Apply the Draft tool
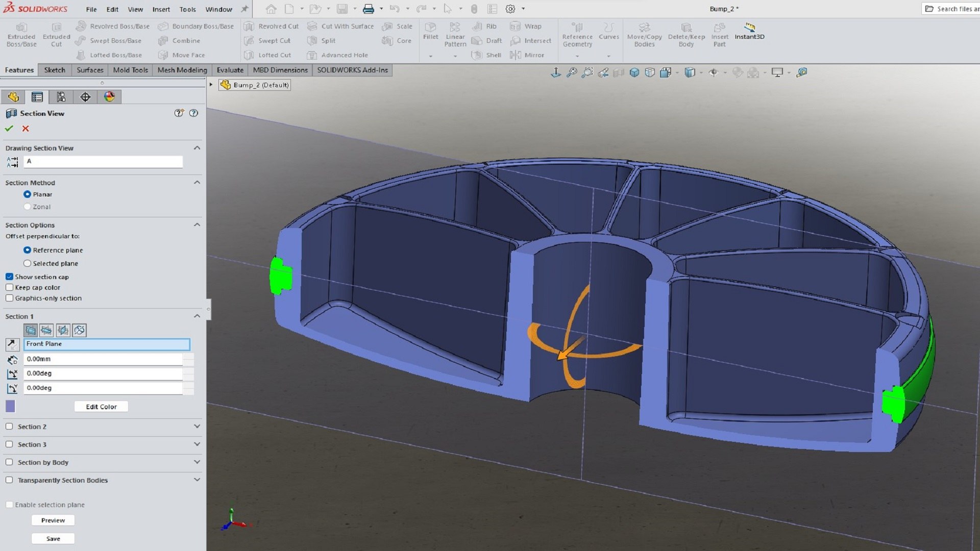Image resolution: width=980 pixels, height=551 pixels. pyautogui.click(x=487, y=40)
